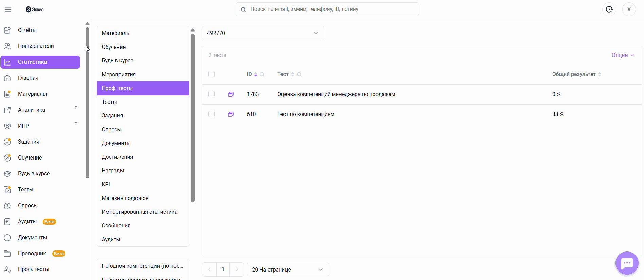Check the box for test 1783

click(211, 94)
